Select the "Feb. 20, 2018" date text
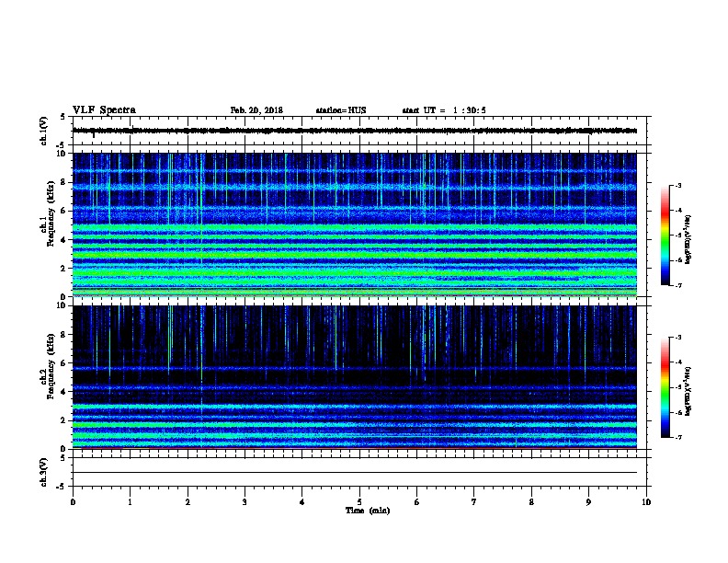Screen dimensions: 728x563 pyautogui.click(x=256, y=110)
